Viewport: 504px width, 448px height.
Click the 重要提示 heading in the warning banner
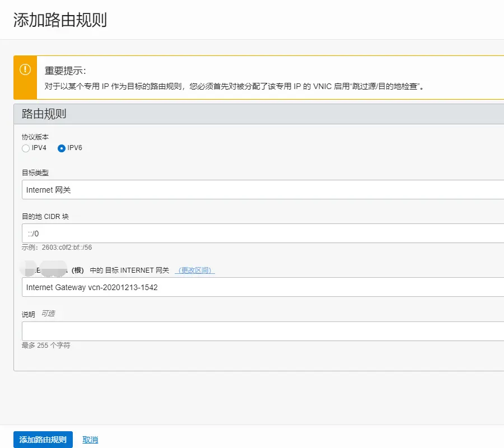click(66, 71)
